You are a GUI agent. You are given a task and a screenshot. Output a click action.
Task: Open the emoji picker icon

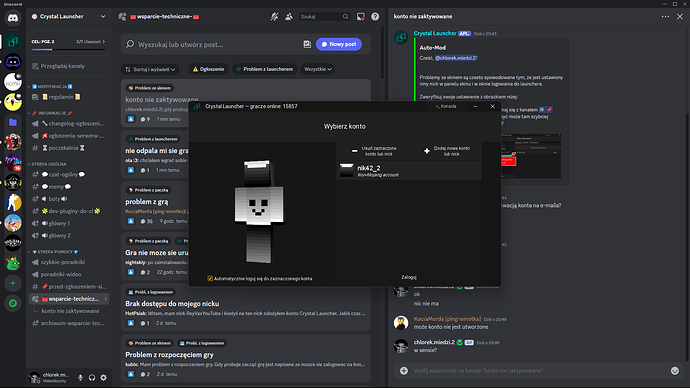[675, 371]
